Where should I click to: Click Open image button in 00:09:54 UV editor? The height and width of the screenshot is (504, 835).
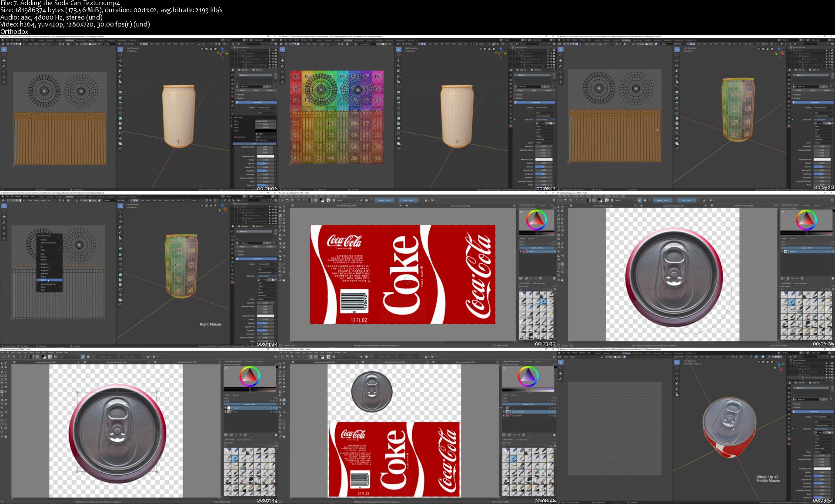(618, 357)
